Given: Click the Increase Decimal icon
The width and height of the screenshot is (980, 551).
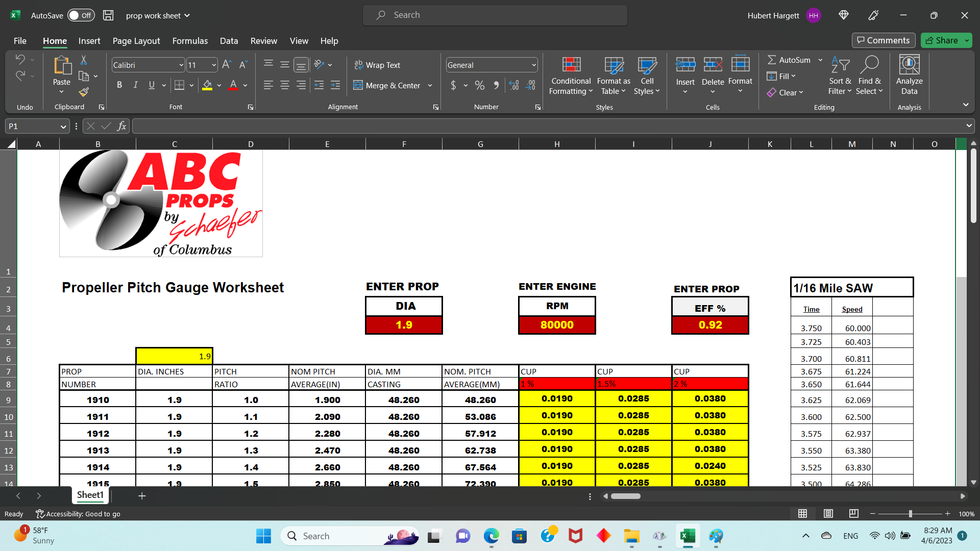Looking at the screenshot, I should [x=514, y=85].
